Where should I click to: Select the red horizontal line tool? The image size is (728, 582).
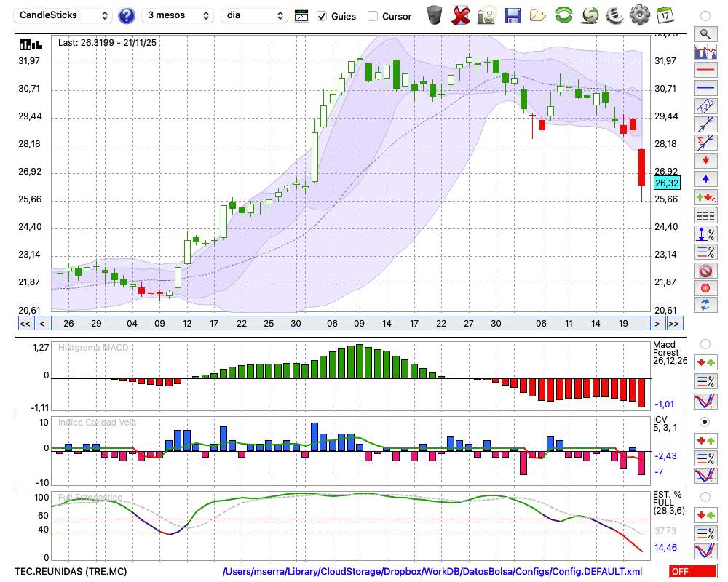coord(705,71)
